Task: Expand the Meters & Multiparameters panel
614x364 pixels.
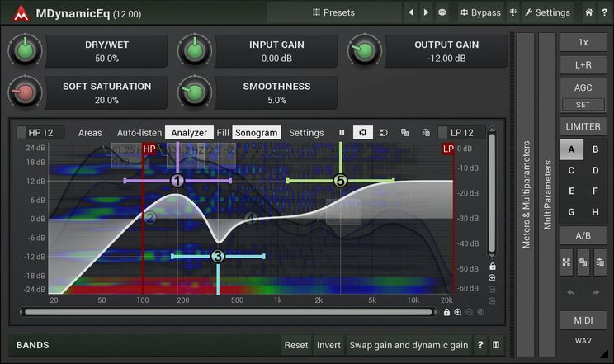Action: (x=526, y=195)
